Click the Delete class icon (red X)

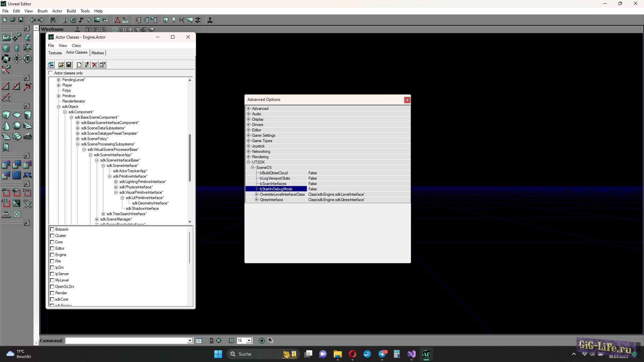coord(94,65)
